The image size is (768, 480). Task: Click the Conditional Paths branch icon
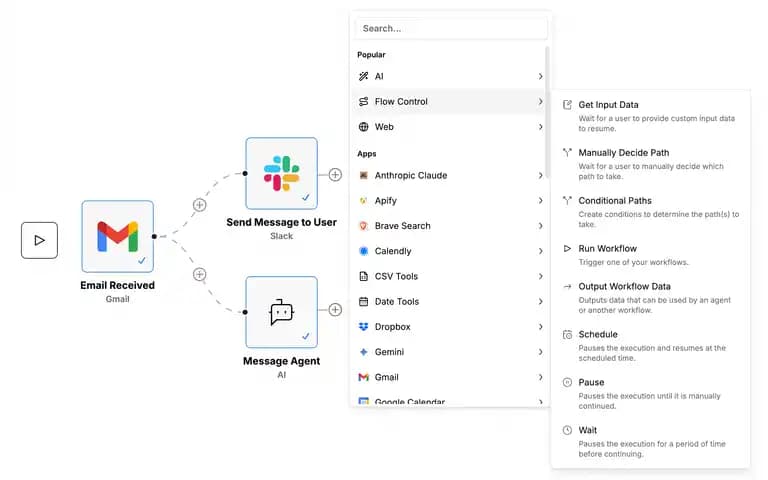pyautogui.click(x=567, y=200)
